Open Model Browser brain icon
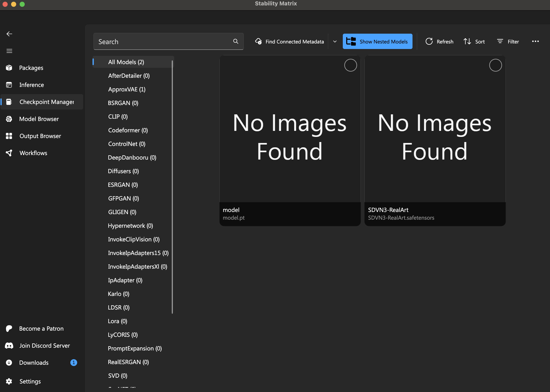The image size is (550, 392). 9,119
